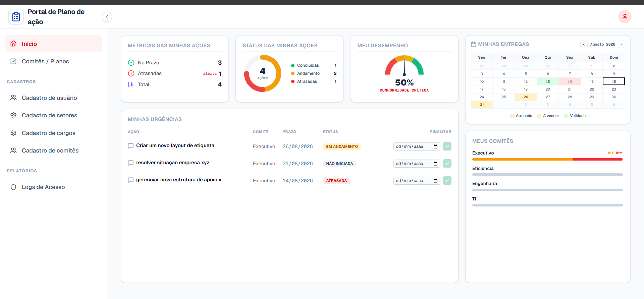The width and height of the screenshot is (644, 299).
Task: Go to next month in calendar
Action: (622, 44)
